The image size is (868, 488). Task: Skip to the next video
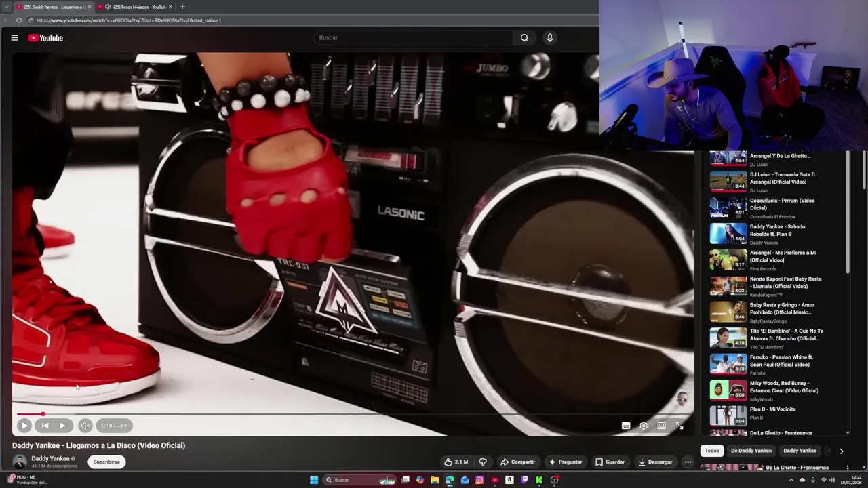[62, 426]
